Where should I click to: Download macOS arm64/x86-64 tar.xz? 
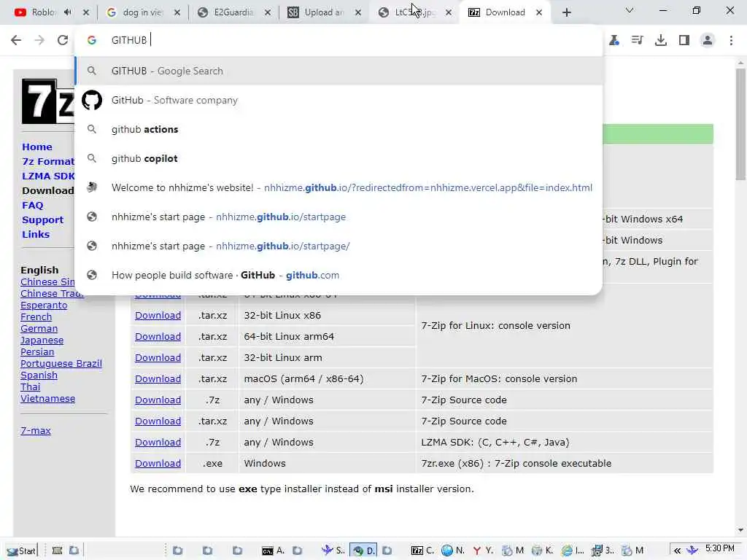[158, 379]
